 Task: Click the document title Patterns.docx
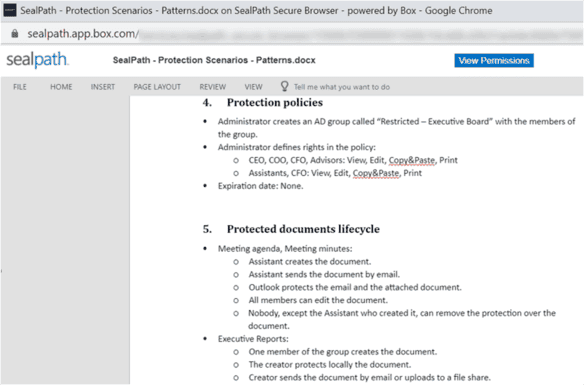tap(214, 60)
